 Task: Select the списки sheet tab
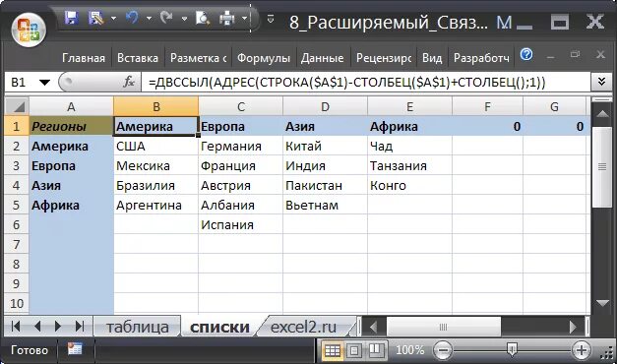tap(219, 327)
